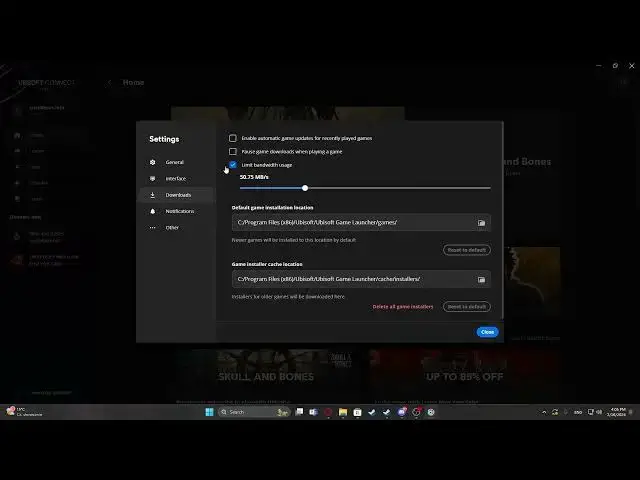
Task: Reset default installation location to default
Action: tap(467, 250)
